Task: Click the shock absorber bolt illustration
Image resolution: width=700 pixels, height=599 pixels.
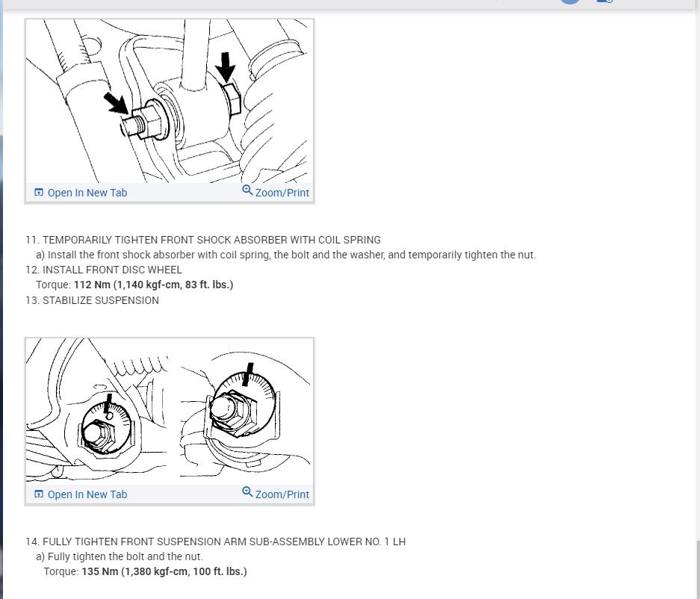Action: [x=170, y=102]
